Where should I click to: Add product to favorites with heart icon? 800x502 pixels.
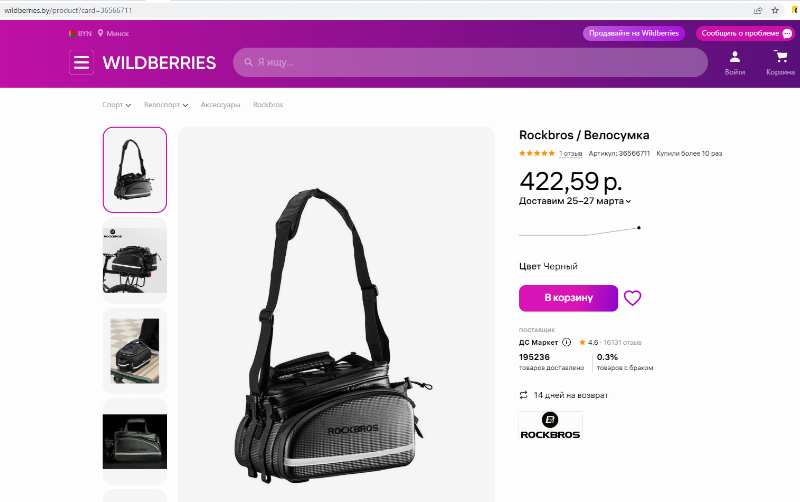[x=633, y=298]
